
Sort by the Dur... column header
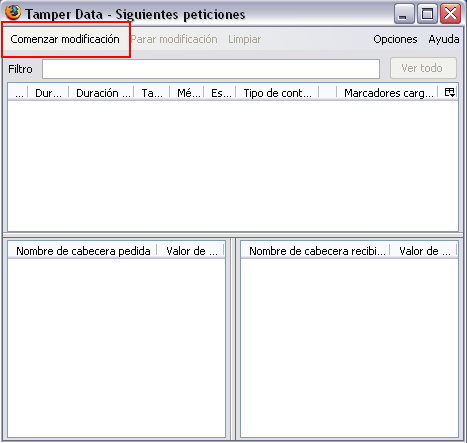coord(48,93)
